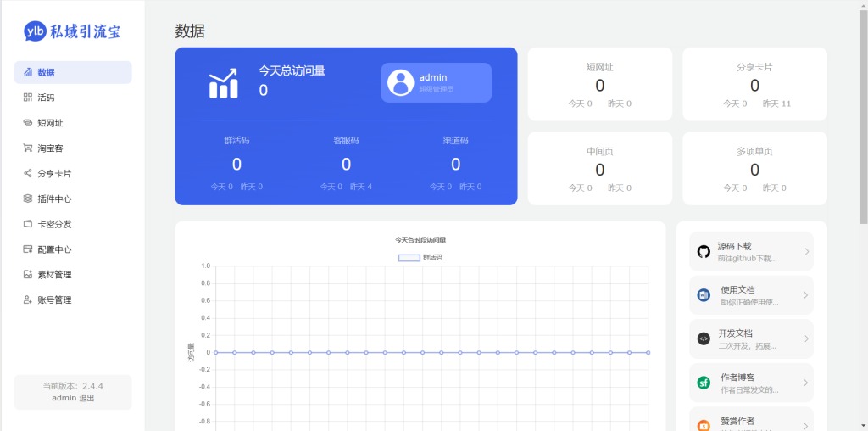The height and width of the screenshot is (431, 868).
Task: Click the orange icon beside 赞赏作者
Action: coord(704,424)
